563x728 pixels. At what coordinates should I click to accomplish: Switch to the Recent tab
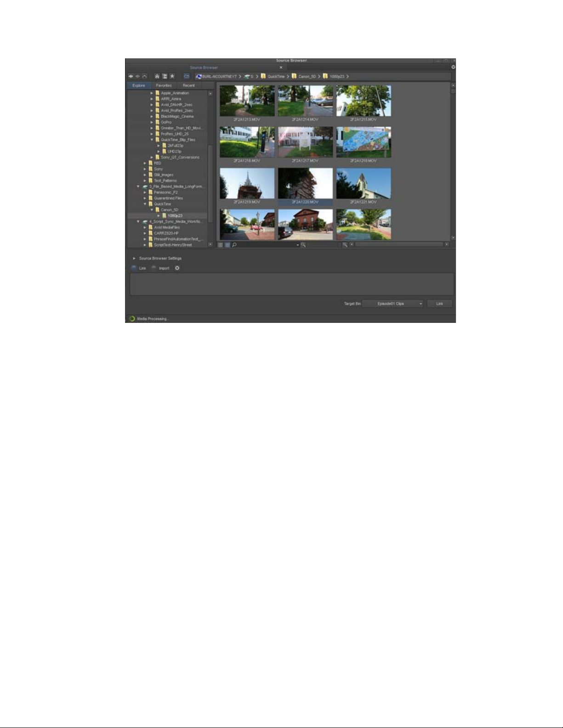tap(188, 85)
